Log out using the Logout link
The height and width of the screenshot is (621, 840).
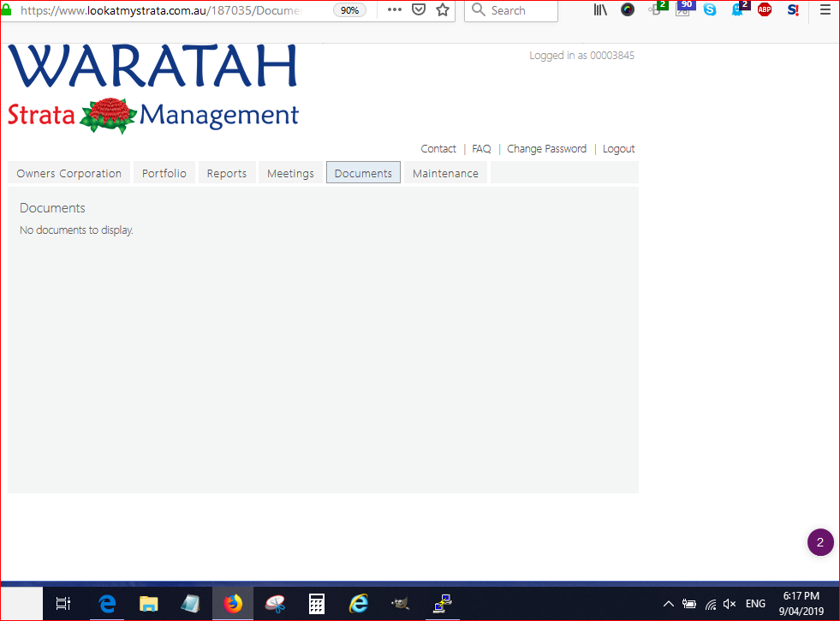618,149
